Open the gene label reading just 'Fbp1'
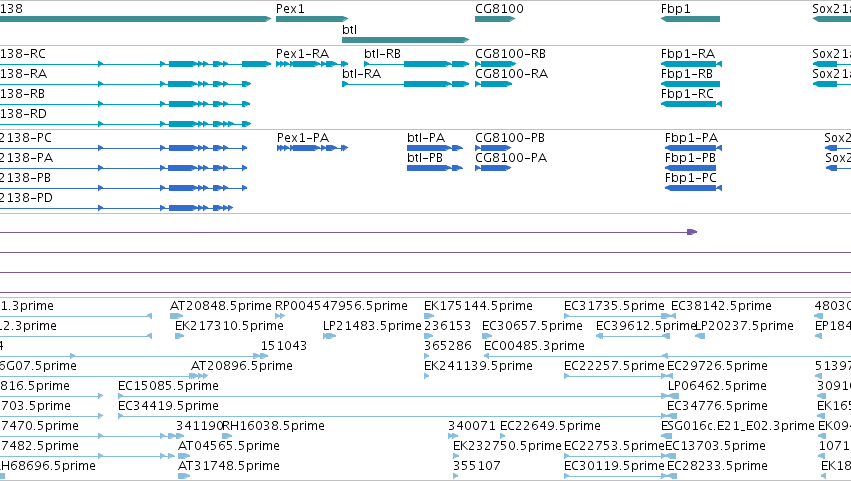 [676, 9]
